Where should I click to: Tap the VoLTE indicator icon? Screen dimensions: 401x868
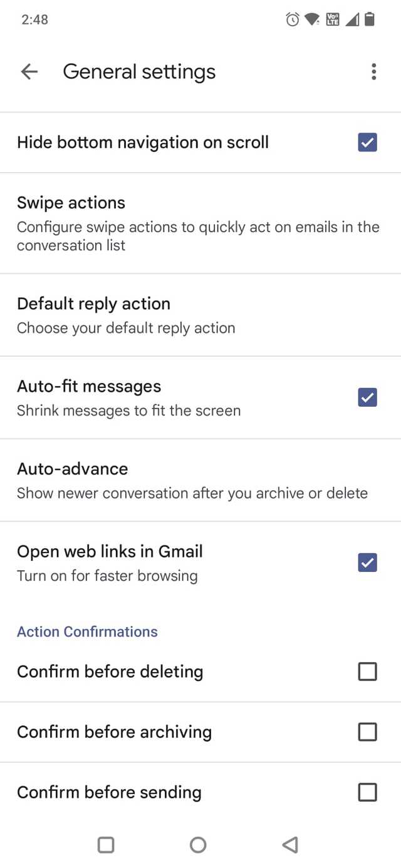coord(333,19)
